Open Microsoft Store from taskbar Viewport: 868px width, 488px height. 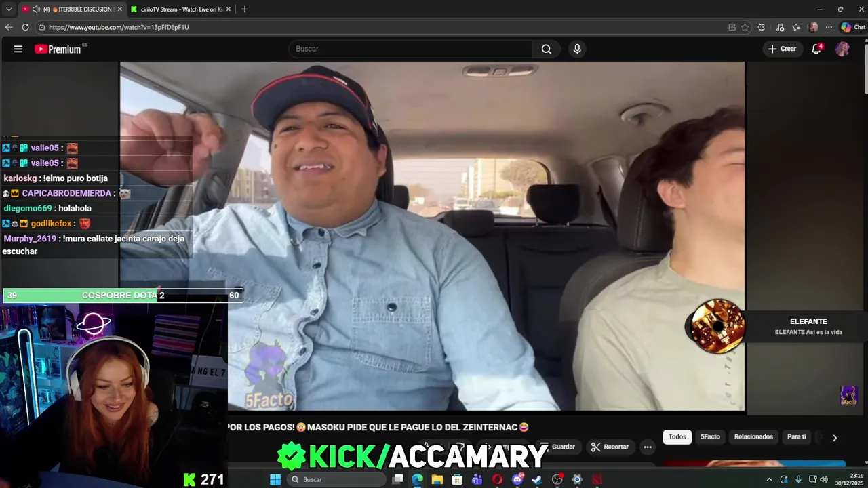(457, 479)
